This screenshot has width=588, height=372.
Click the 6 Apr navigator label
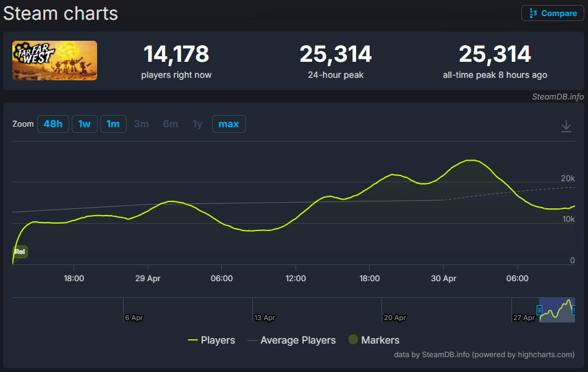tap(134, 318)
